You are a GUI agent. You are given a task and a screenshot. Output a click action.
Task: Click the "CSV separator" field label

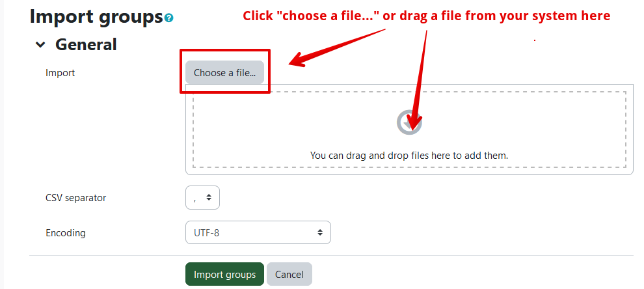pos(75,198)
